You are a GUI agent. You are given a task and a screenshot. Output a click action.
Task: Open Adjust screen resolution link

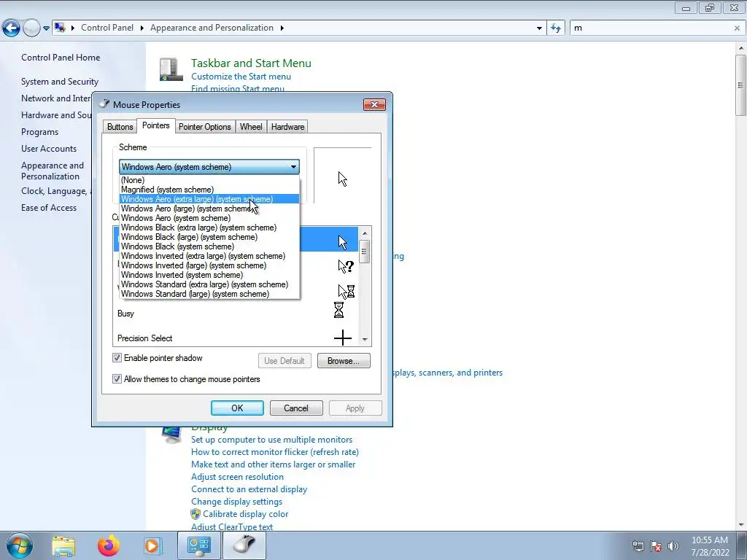click(237, 477)
